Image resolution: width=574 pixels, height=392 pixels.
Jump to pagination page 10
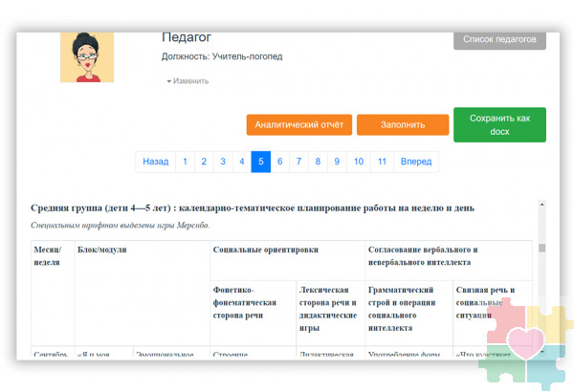click(358, 162)
